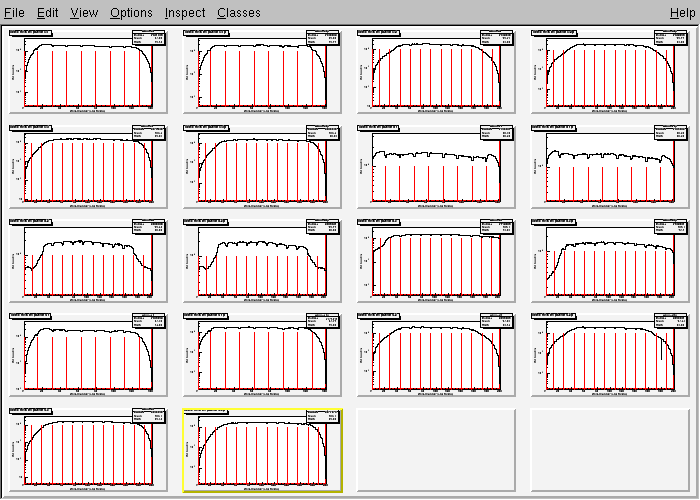Click the statistics box in the yellow-highlighted pad
This screenshot has width=700, height=500.
coord(323,417)
